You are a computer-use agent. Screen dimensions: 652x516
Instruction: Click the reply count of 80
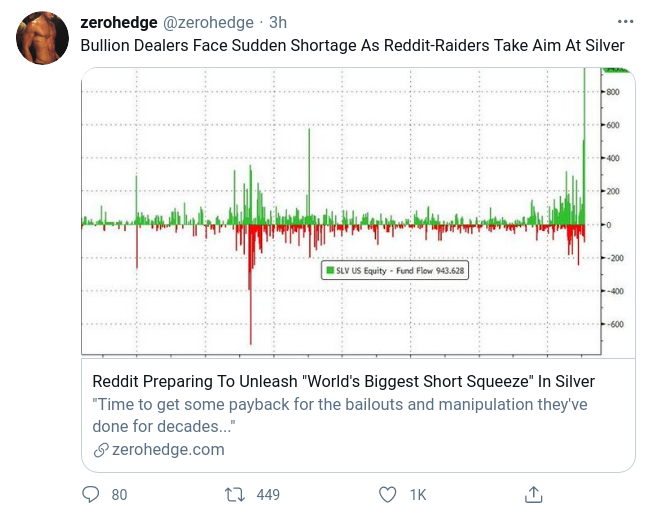coord(120,494)
